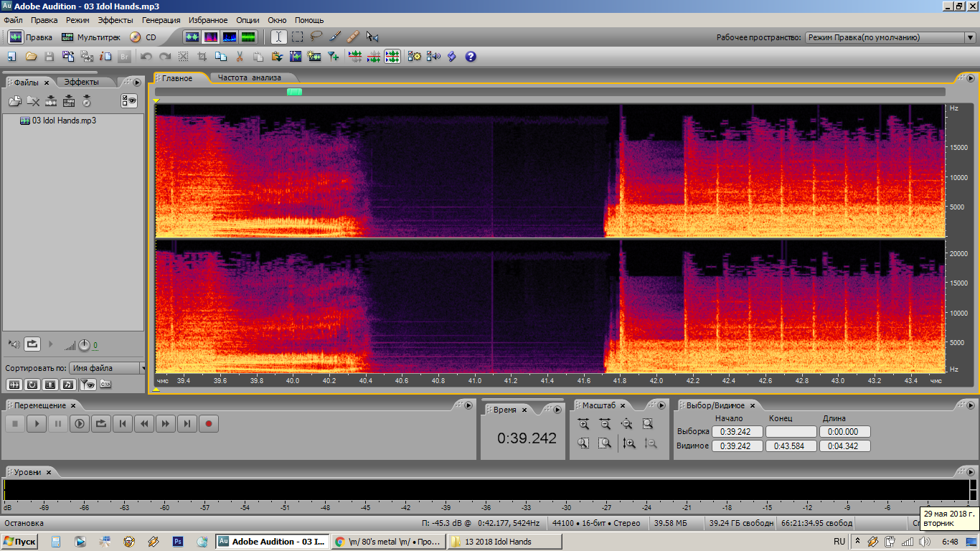Image resolution: width=980 pixels, height=551 pixels.
Task: Open the Sort By dropdown
Action: (108, 368)
